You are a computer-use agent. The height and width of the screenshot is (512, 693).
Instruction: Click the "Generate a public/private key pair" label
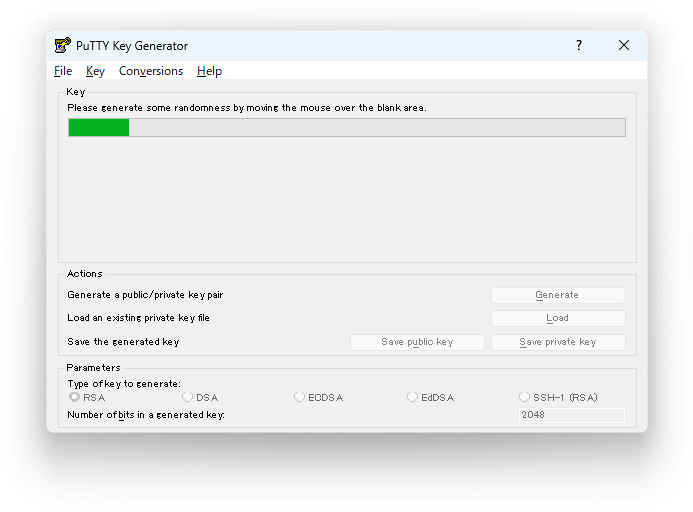pos(145,295)
